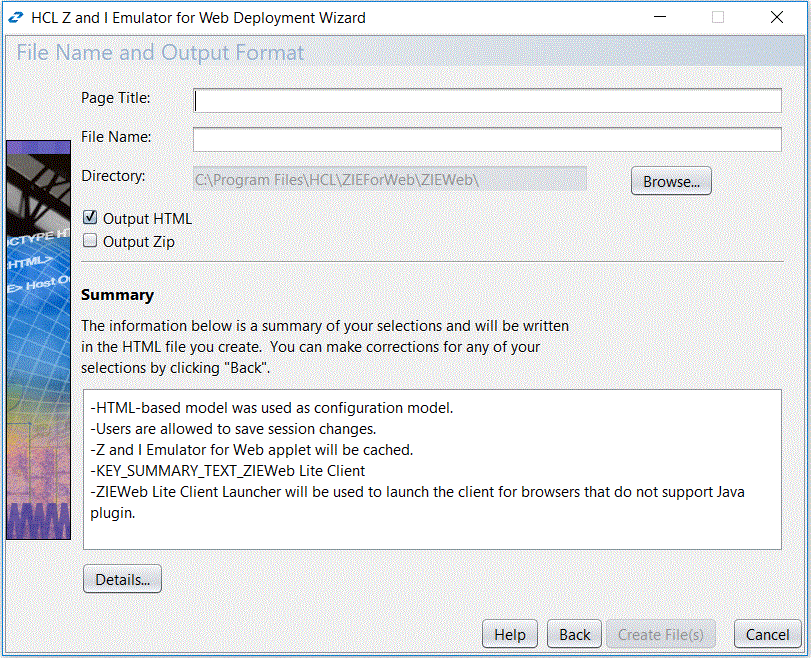Cancel the Web Deployment Wizard
Image resolution: width=811 pixels, height=658 pixels.
(x=766, y=634)
